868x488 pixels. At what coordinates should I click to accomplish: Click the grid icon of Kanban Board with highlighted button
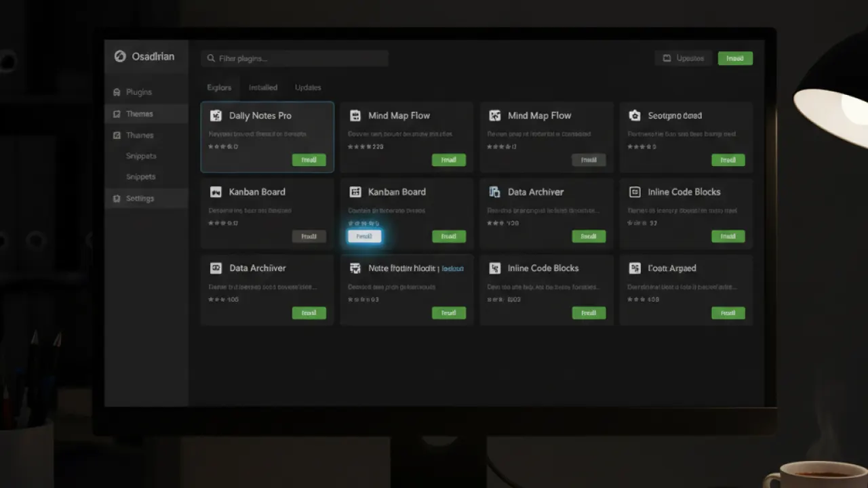(x=355, y=192)
